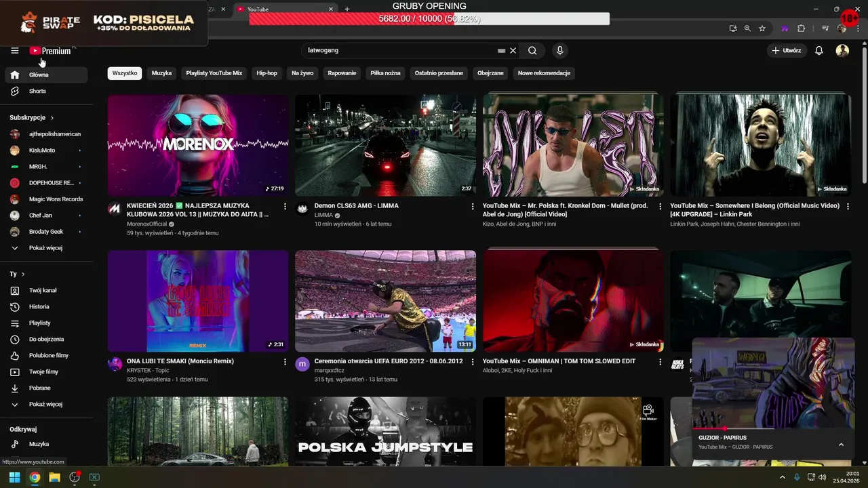The height and width of the screenshot is (488, 868).
Task: Click the Utwórz create button
Action: pyautogui.click(x=786, y=50)
